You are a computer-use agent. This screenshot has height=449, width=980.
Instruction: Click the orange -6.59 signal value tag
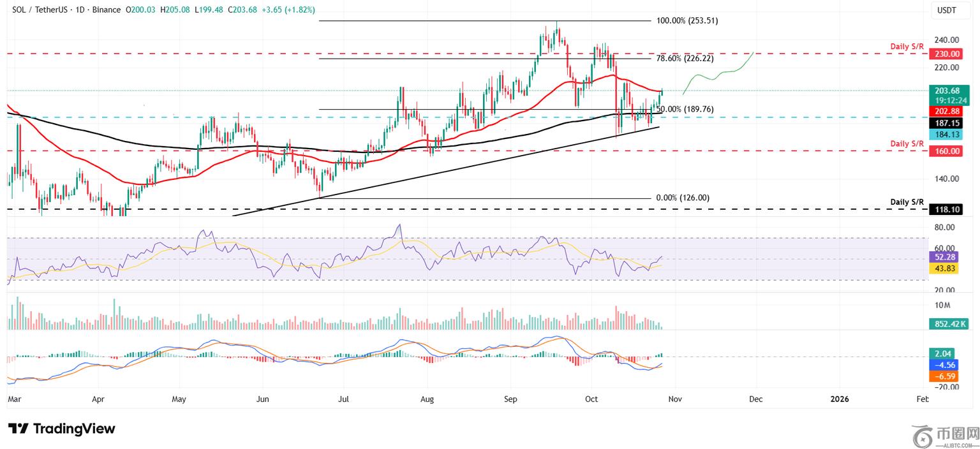coord(946,377)
